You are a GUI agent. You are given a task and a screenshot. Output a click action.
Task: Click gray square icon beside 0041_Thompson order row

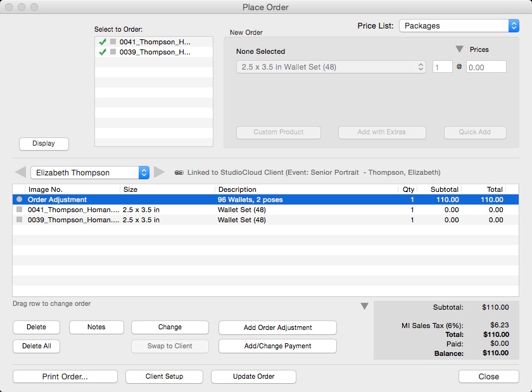click(20, 210)
